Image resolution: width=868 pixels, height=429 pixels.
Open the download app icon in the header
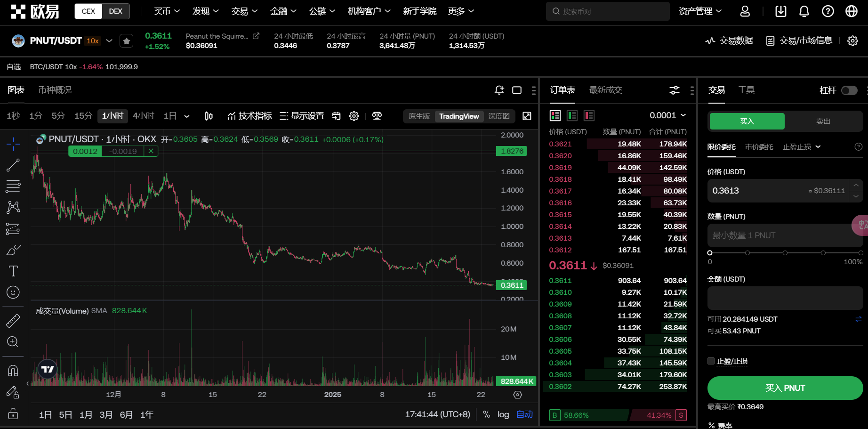pyautogui.click(x=781, y=11)
